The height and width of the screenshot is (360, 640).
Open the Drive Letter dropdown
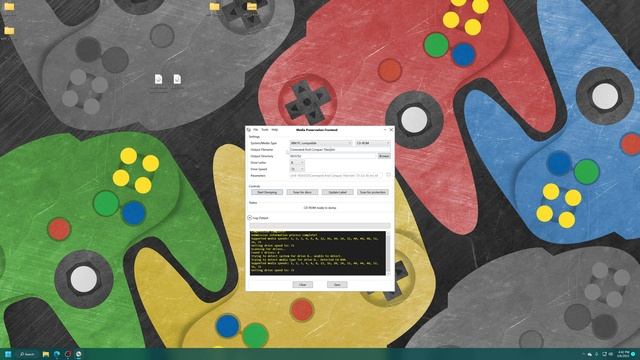coord(297,162)
